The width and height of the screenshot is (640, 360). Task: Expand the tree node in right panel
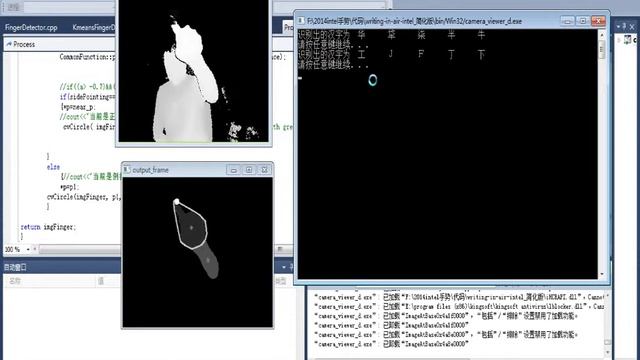click(x=619, y=40)
